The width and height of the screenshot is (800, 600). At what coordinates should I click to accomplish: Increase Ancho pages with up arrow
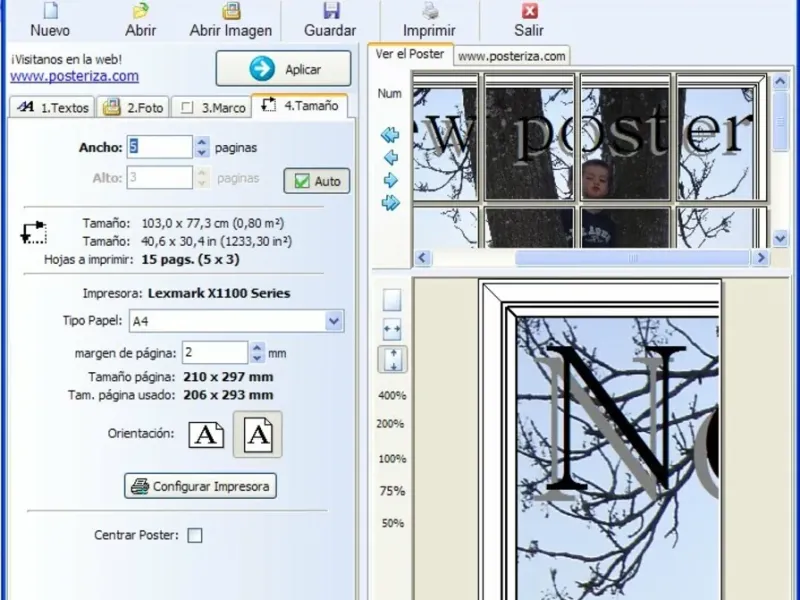(202, 142)
